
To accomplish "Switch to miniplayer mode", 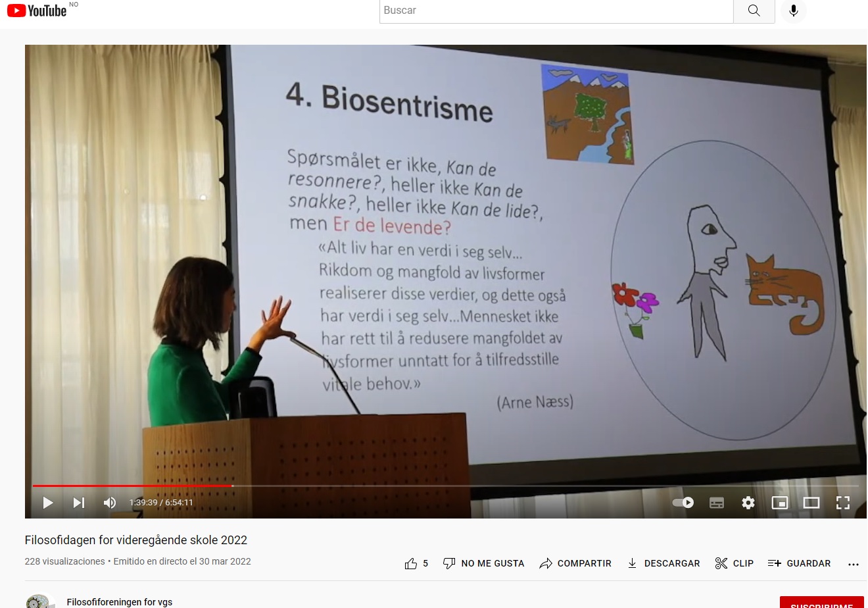I will (x=779, y=502).
